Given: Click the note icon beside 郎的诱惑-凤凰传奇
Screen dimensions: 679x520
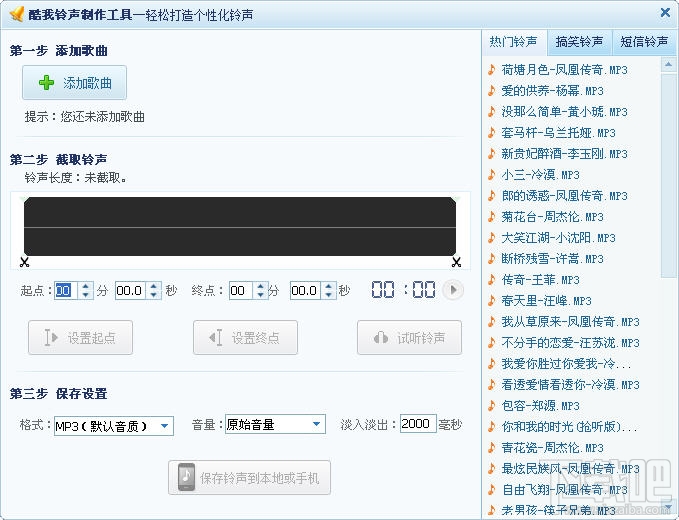Looking at the screenshot, I should pos(491,196).
